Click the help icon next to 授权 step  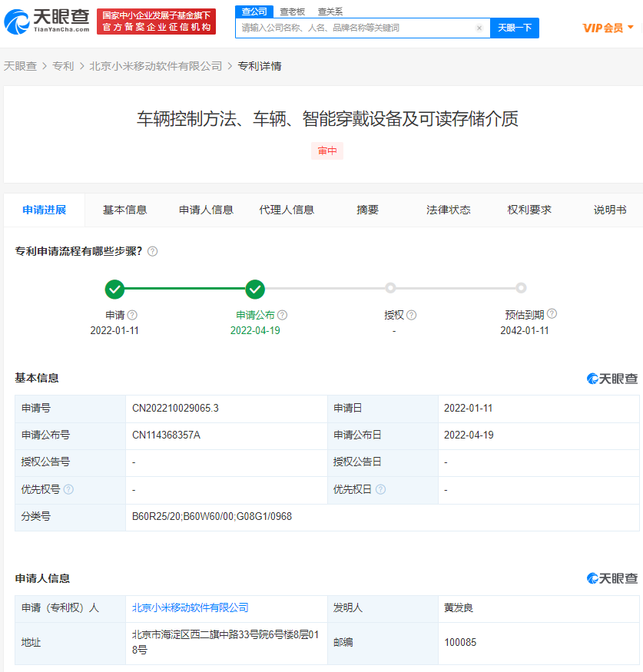click(412, 315)
